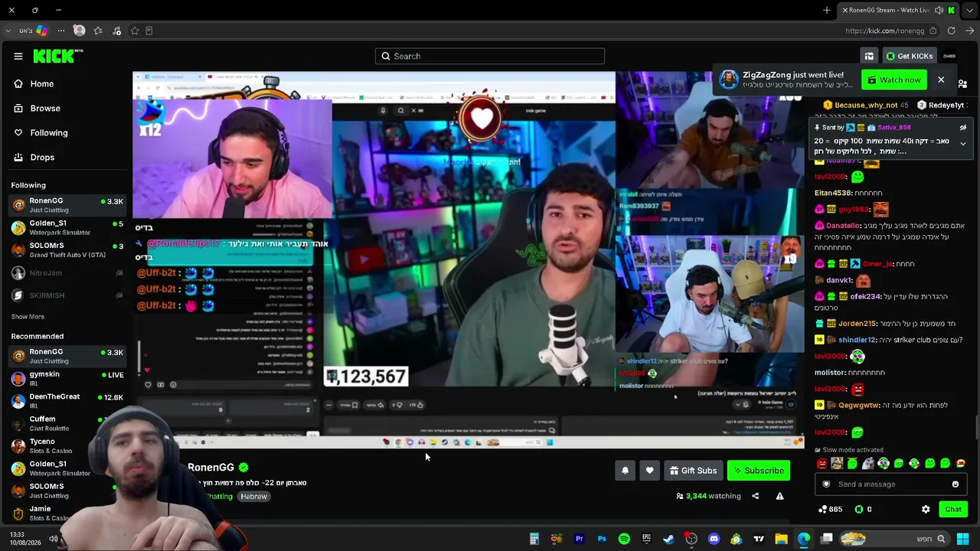Click Watch now for ZigZagZong
This screenshot has height=551, width=980.
click(894, 80)
